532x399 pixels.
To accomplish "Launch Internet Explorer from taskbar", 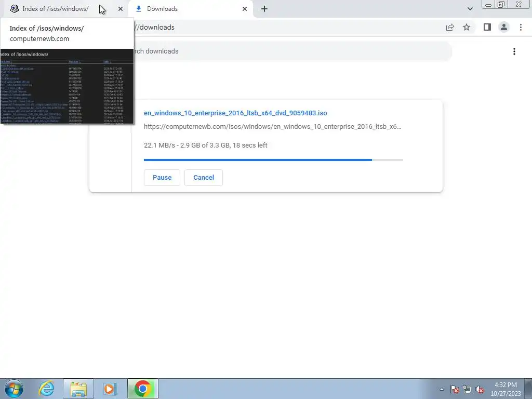I will (x=46, y=389).
